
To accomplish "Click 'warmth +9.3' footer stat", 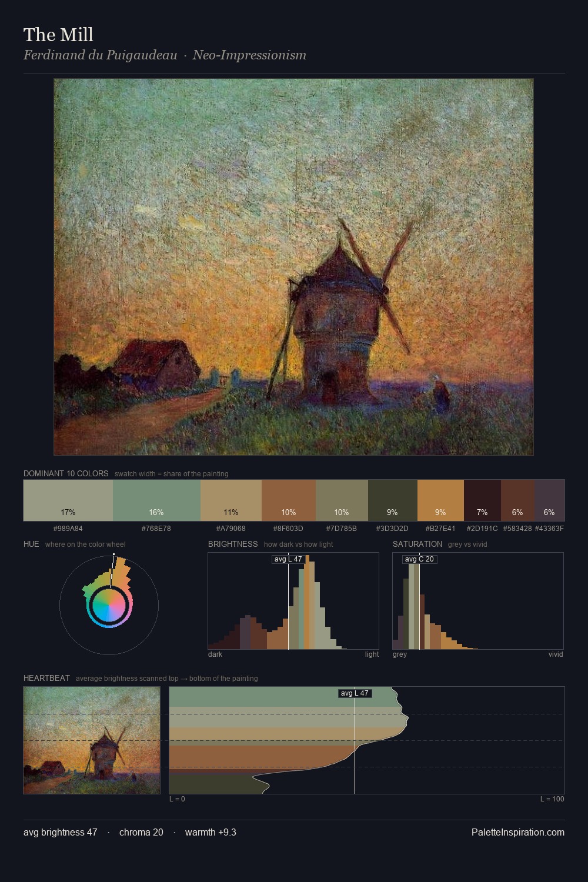I will click(211, 832).
